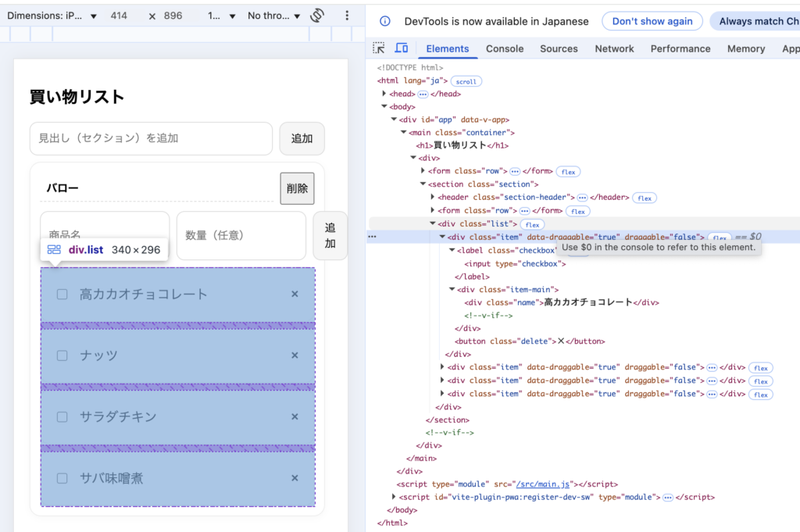Click 追加 button beside the 数量 field

[330, 235]
